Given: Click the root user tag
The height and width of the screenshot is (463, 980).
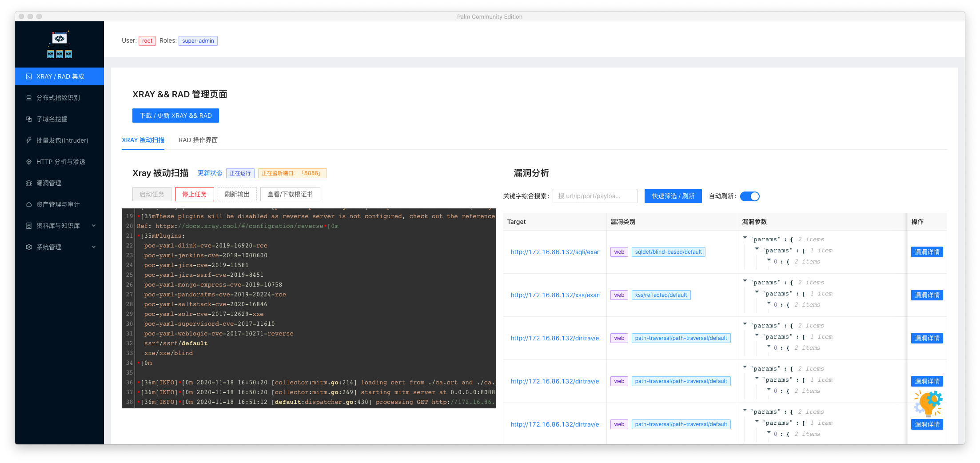Looking at the screenshot, I should point(147,41).
